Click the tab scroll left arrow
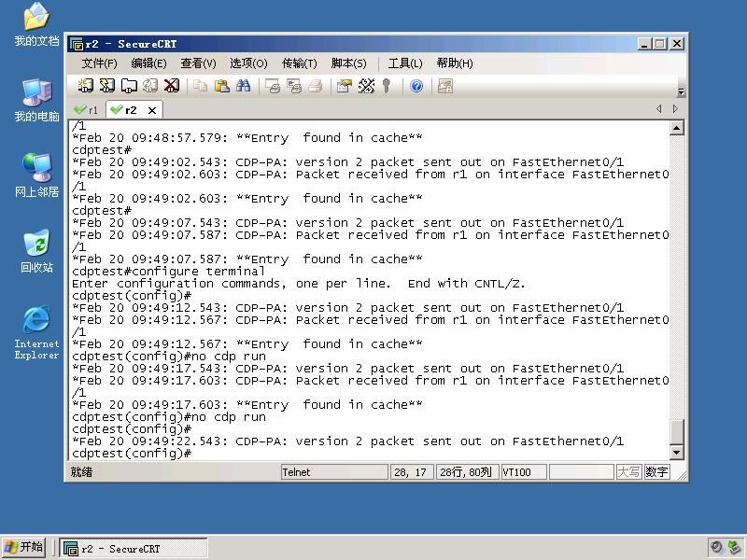The height and width of the screenshot is (560, 747). coord(659,109)
